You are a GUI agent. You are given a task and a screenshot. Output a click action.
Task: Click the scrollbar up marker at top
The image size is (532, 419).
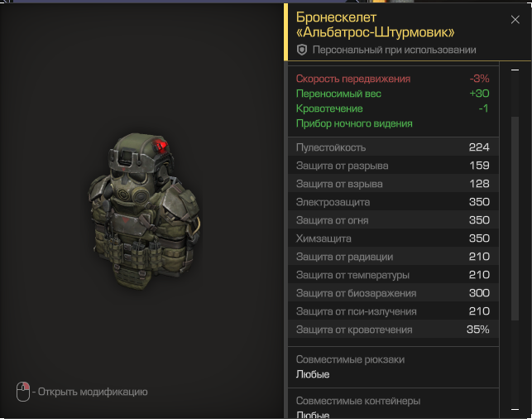tap(515, 70)
